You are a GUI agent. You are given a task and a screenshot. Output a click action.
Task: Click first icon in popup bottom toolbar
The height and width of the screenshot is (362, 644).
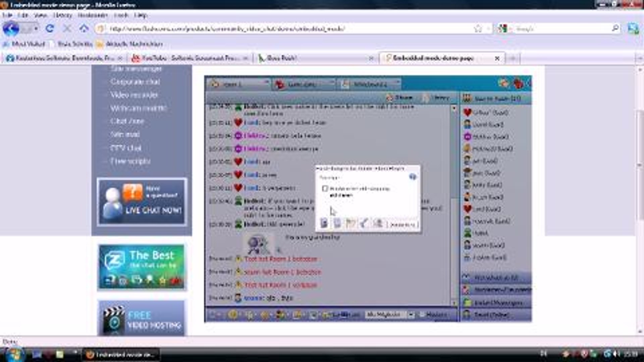tap(324, 223)
